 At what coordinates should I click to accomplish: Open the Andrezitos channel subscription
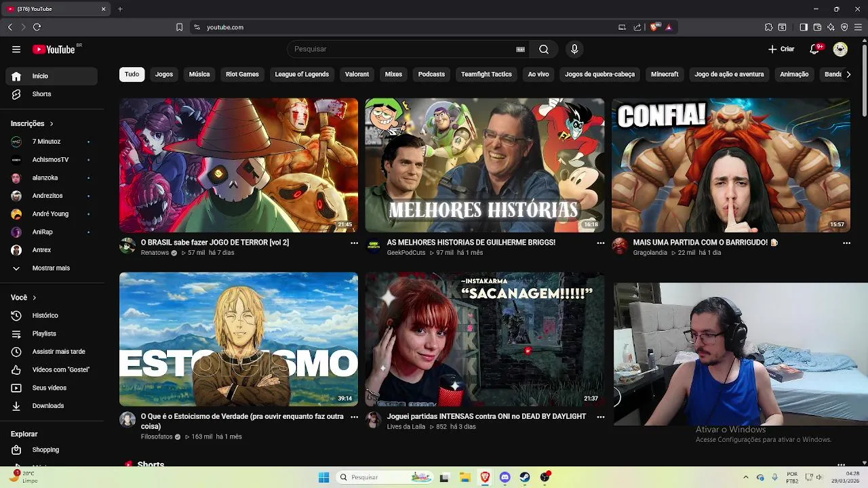[x=52, y=196]
